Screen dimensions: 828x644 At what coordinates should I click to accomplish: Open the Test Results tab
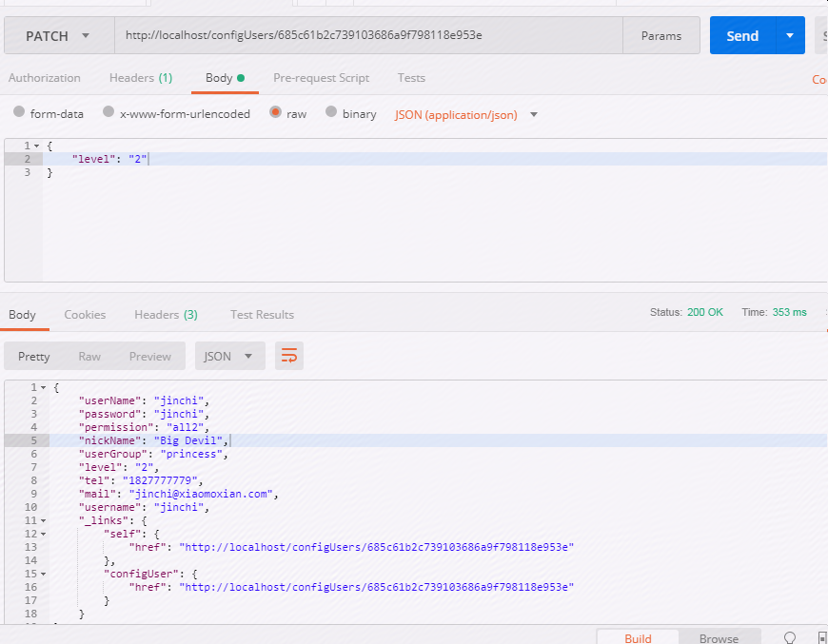tap(262, 315)
